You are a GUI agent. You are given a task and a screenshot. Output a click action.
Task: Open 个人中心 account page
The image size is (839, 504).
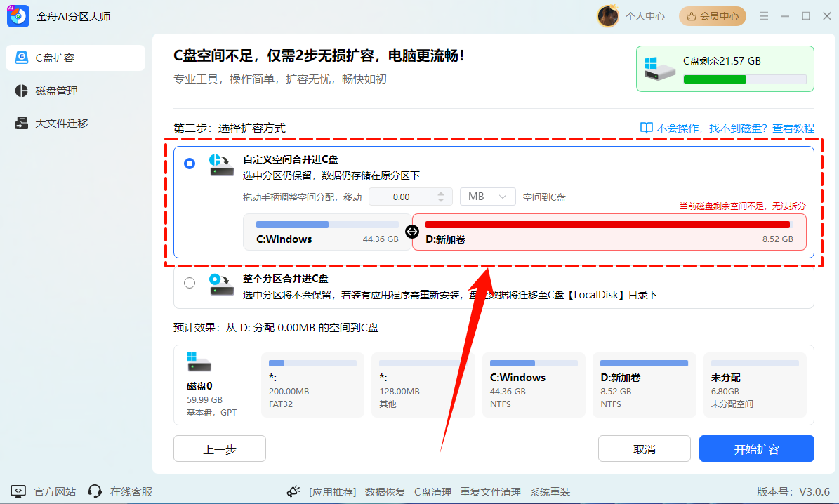coord(645,15)
